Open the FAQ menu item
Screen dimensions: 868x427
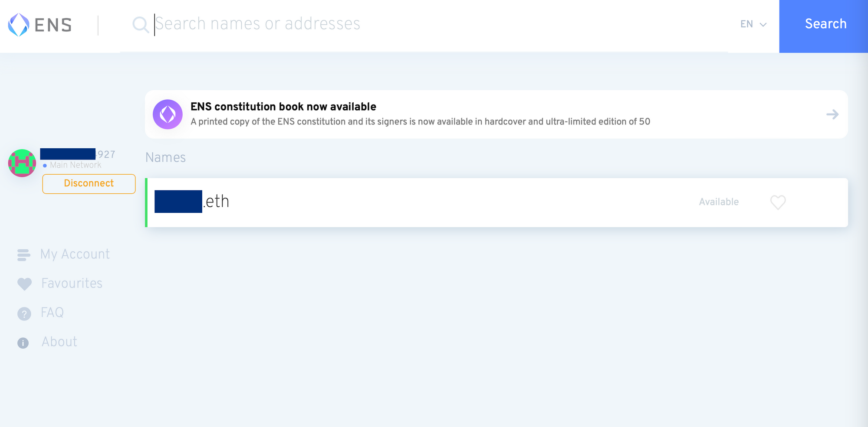[x=52, y=313]
